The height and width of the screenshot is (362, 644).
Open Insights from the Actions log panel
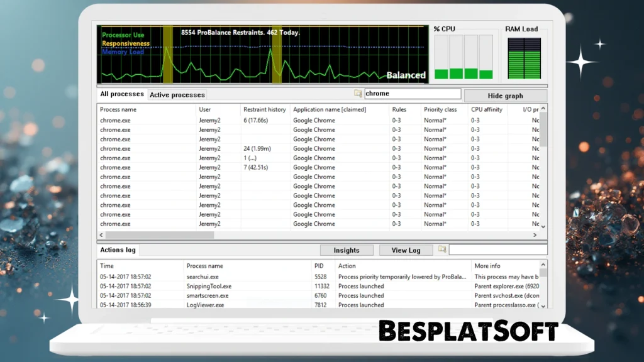tap(346, 250)
